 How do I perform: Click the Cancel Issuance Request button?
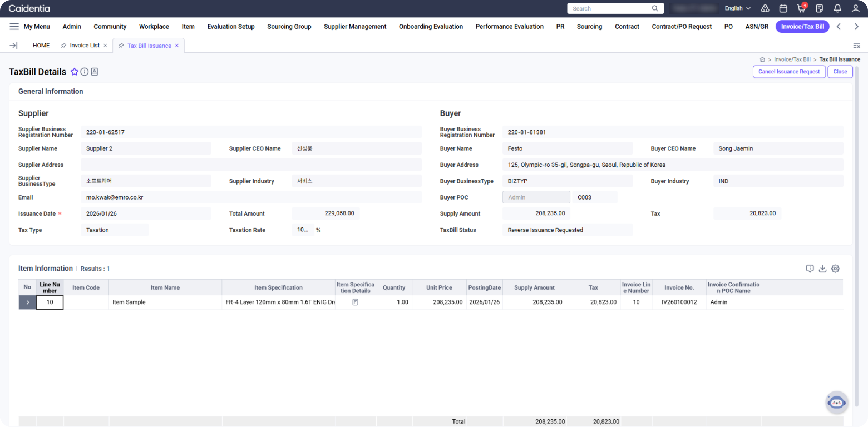pyautogui.click(x=788, y=72)
